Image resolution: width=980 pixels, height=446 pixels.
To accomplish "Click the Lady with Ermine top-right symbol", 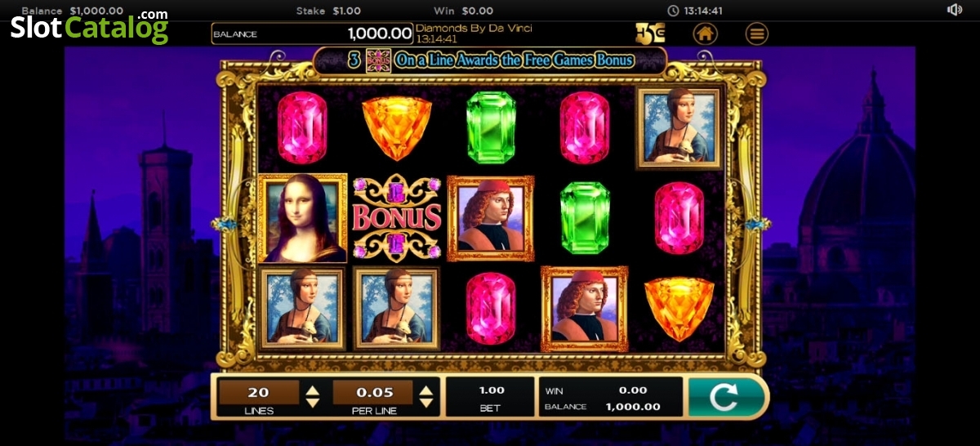I will point(679,128).
